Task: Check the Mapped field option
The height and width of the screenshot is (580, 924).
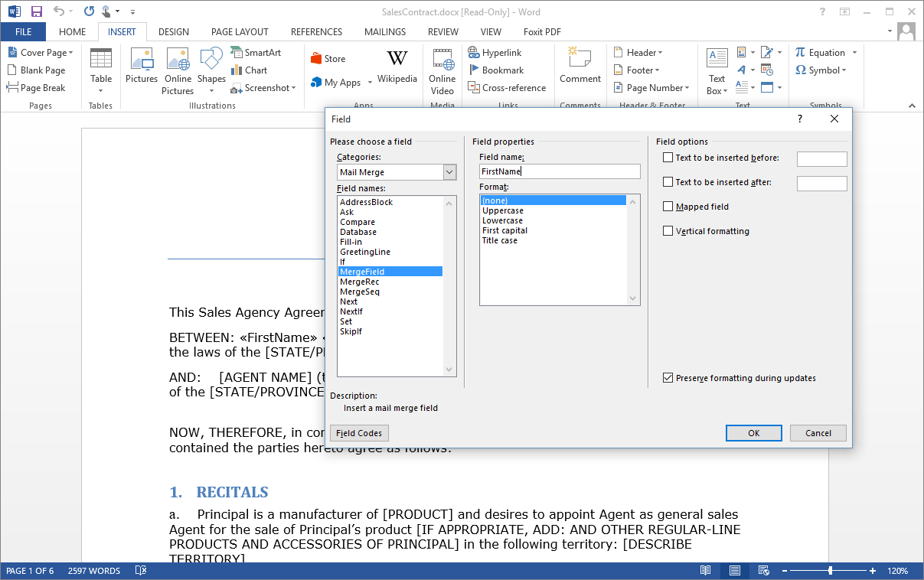Action: click(668, 207)
